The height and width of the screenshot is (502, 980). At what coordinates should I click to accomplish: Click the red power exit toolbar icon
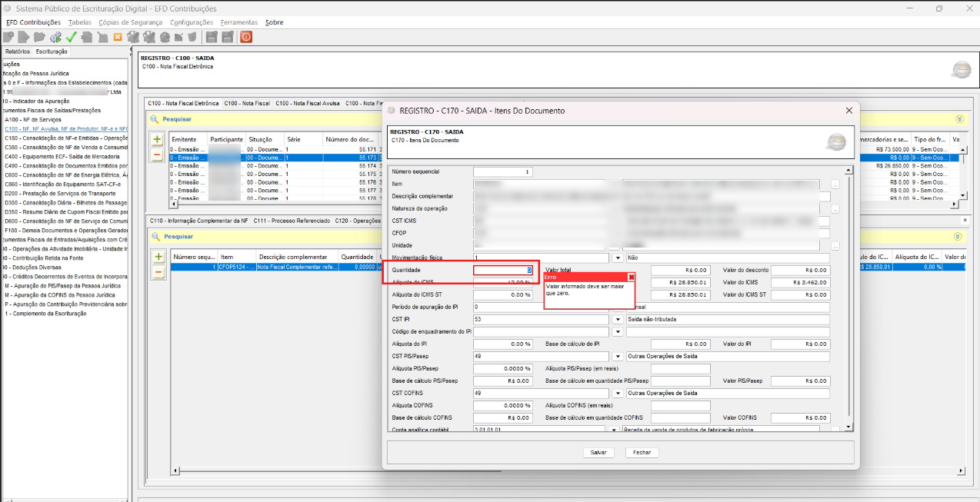coord(246,37)
